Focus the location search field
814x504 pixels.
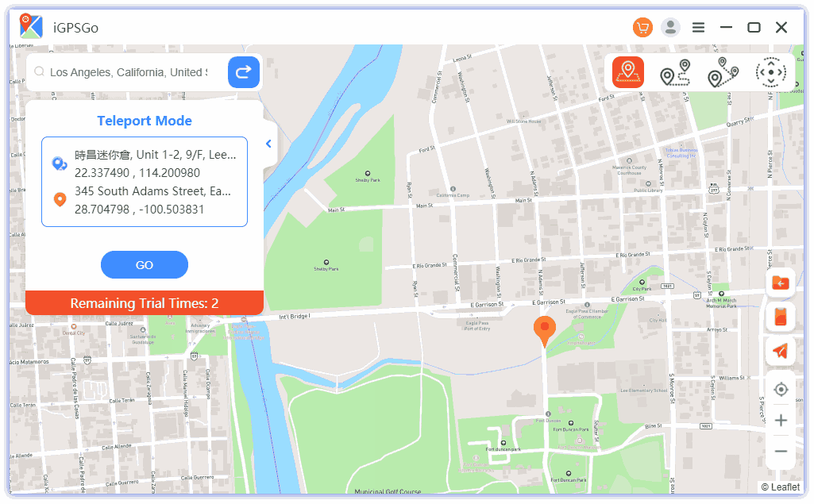[127, 72]
